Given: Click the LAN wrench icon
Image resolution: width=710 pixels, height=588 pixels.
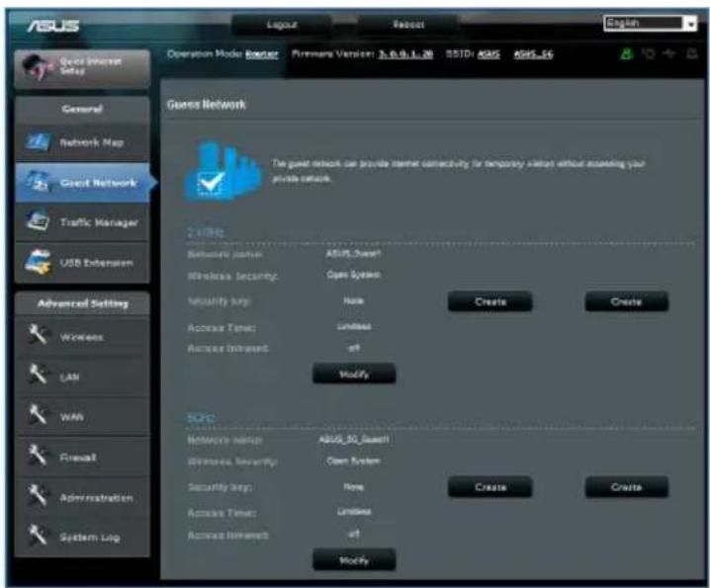Looking at the screenshot, I should [x=38, y=376].
